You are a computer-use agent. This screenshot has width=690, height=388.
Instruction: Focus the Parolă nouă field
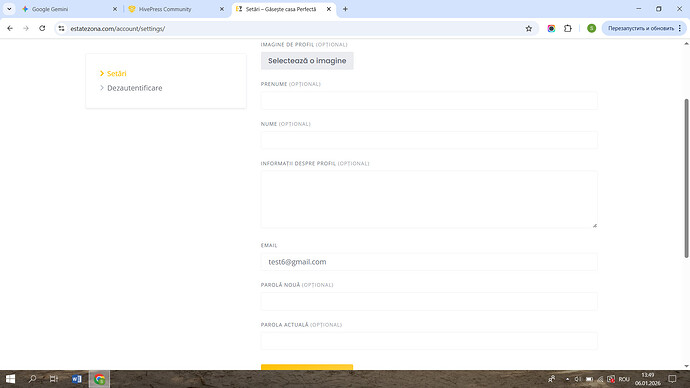[x=429, y=301]
